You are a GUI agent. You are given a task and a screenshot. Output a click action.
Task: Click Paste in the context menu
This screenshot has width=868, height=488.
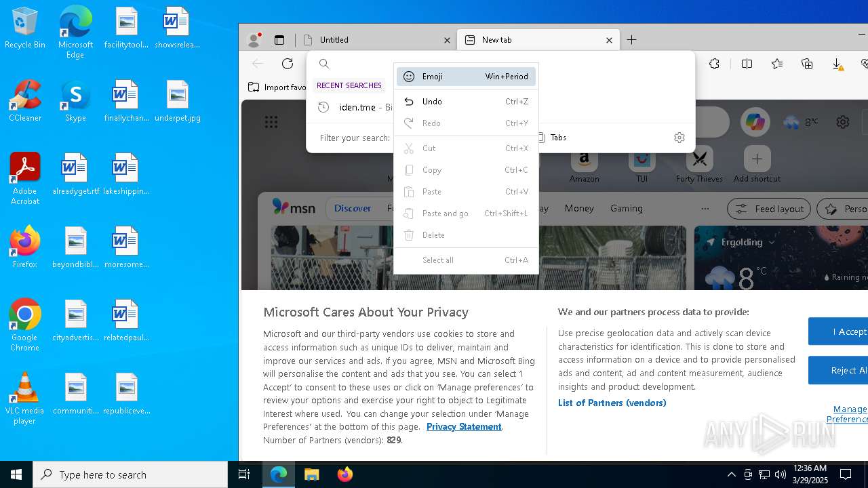pyautogui.click(x=466, y=192)
